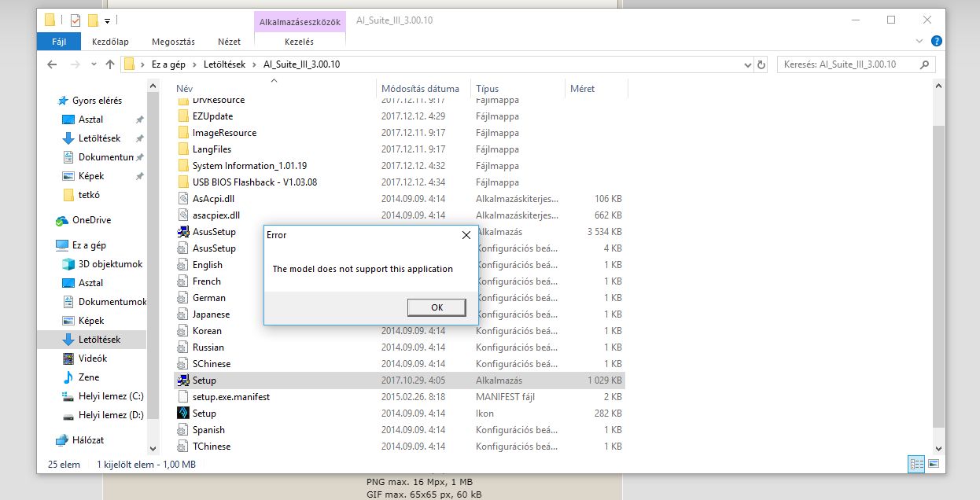Open recent locations dropdown arrow
980x500 pixels.
[94, 64]
